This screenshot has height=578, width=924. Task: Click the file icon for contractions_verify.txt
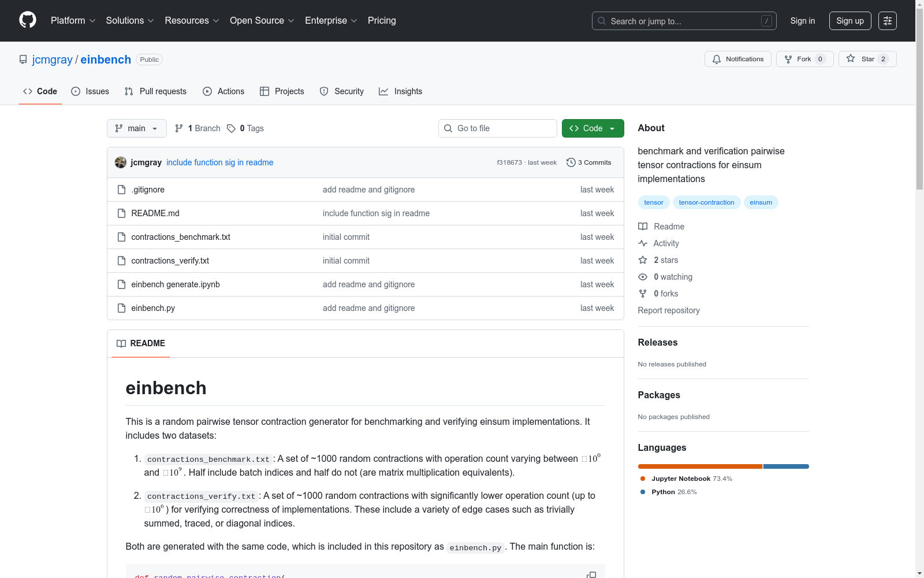coord(121,261)
